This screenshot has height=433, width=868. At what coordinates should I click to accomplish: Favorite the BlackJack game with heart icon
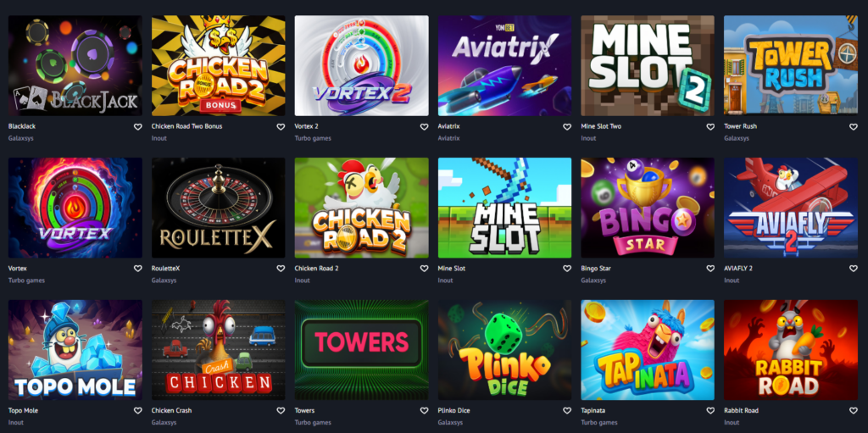tap(138, 127)
